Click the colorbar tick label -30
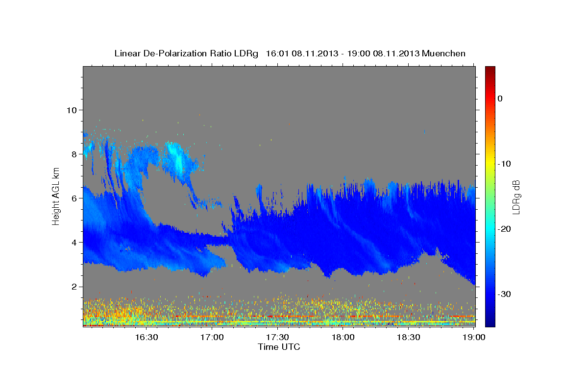This screenshot has width=588, height=392. [x=505, y=294]
